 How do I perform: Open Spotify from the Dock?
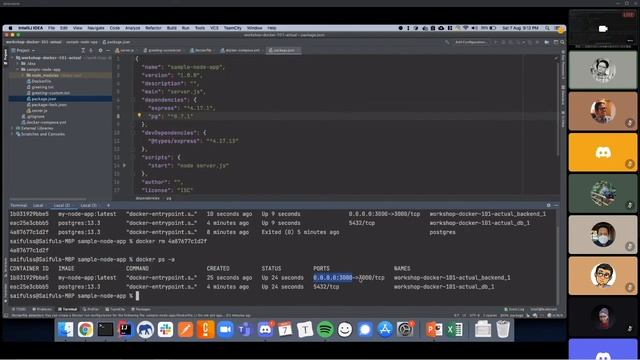coord(325,329)
